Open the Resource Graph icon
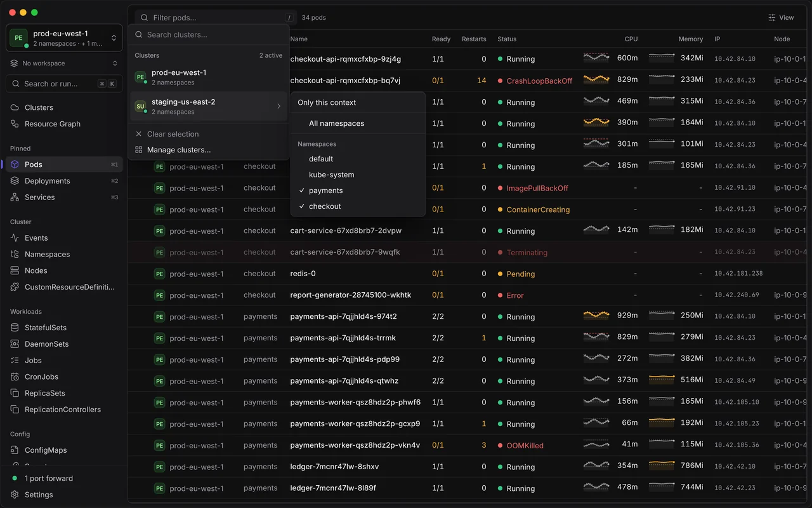 point(15,124)
